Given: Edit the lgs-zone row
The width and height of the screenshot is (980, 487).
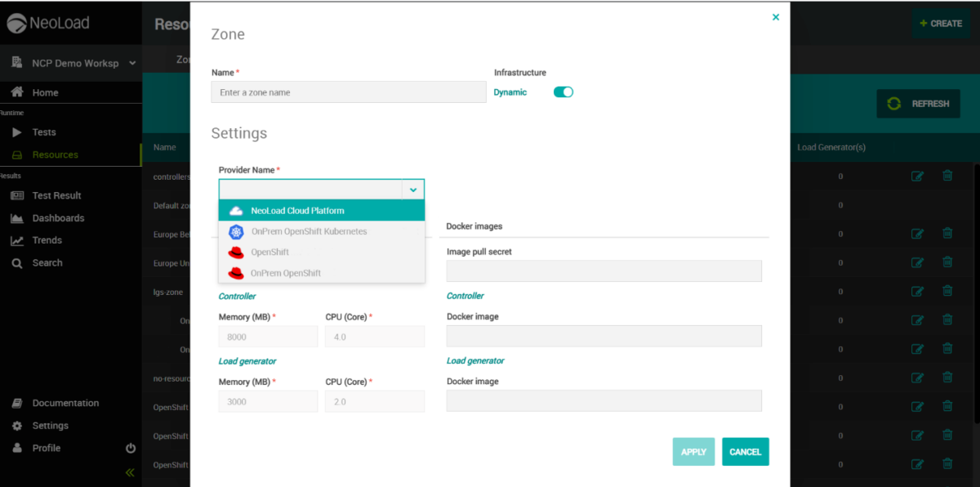Looking at the screenshot, I should pyautogui.click(x=917, y=291).
